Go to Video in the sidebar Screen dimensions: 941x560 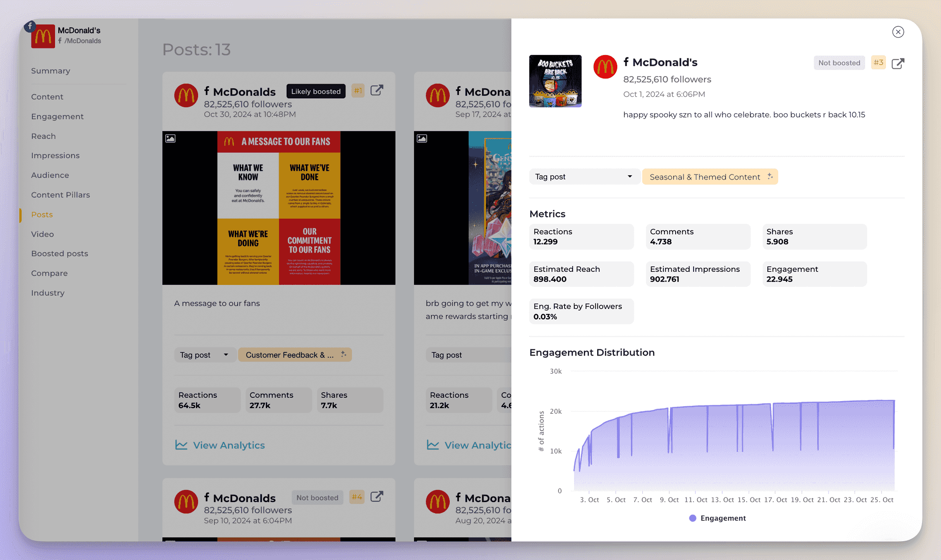[42, 234]
